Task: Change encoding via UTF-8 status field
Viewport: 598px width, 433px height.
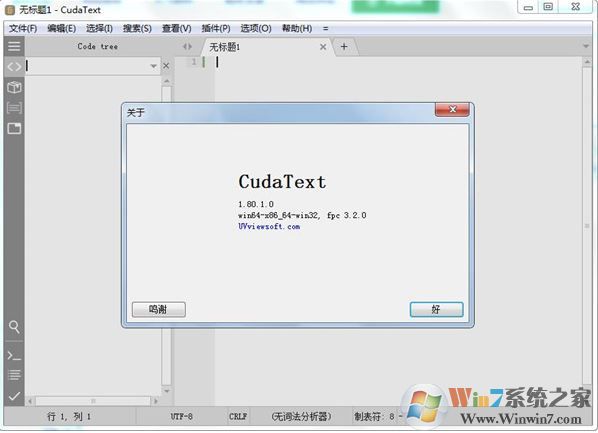Action: pos(182,416)
